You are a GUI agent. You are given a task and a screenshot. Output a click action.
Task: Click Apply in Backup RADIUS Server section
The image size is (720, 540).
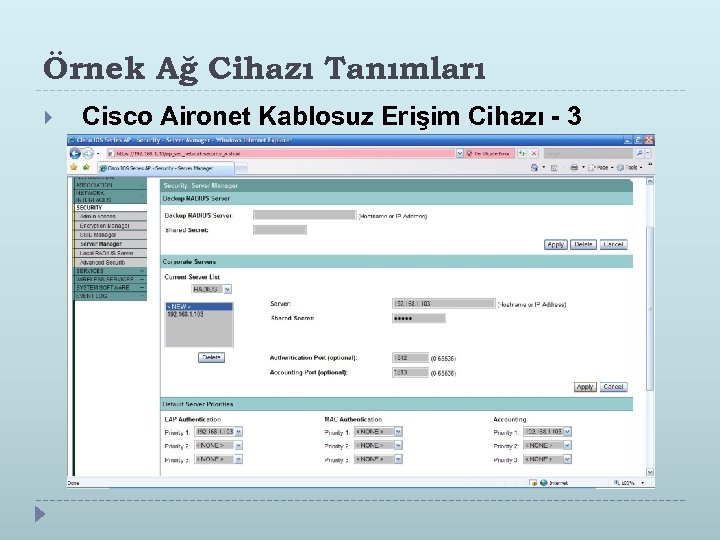(x=556, y=244)
